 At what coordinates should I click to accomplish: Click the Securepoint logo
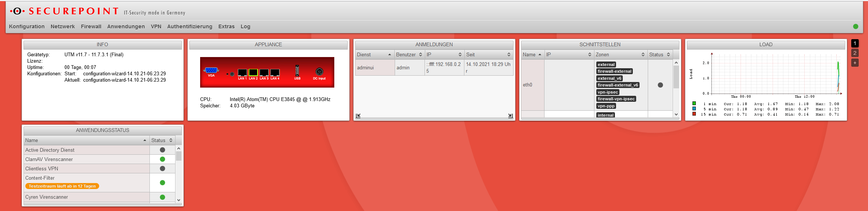pos(64,11)
